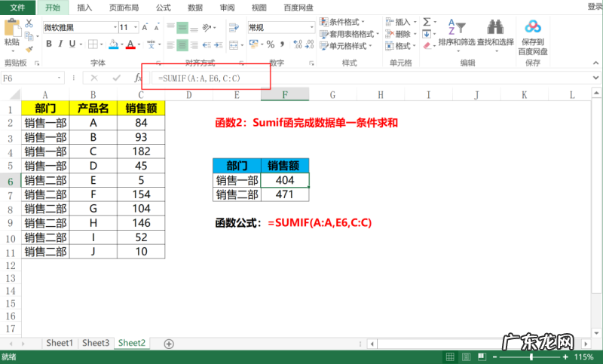Click Save to Baidu Netdisk icon

coord(533,30)
